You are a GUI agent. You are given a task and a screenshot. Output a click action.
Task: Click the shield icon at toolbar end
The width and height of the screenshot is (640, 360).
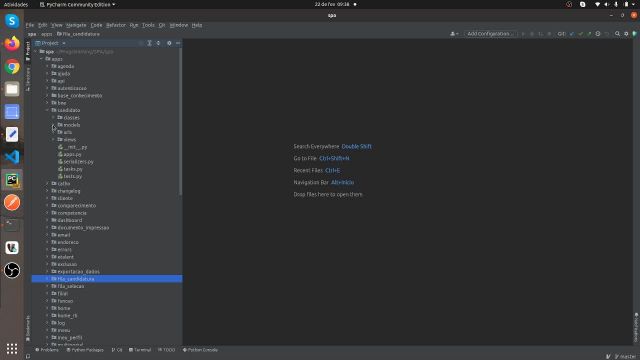point(635,34)
